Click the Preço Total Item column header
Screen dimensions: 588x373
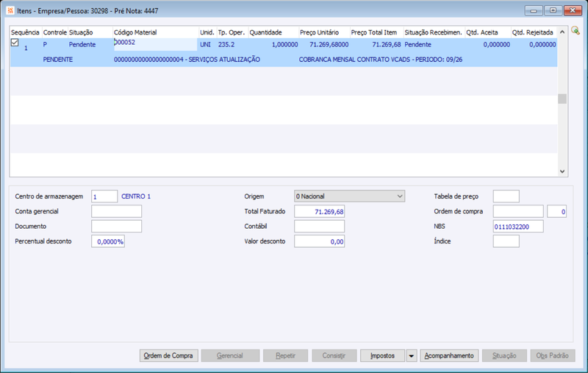tap(376, 32)
